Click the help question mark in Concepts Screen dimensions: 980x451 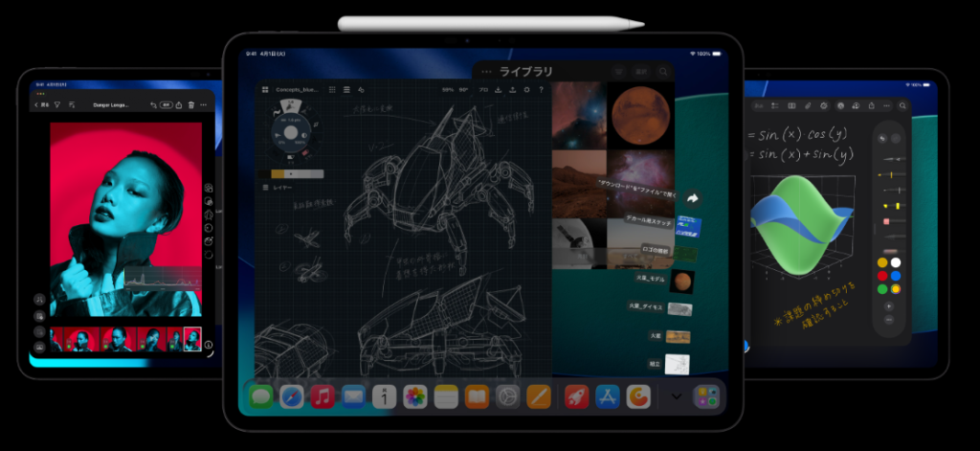click(541, 90)
